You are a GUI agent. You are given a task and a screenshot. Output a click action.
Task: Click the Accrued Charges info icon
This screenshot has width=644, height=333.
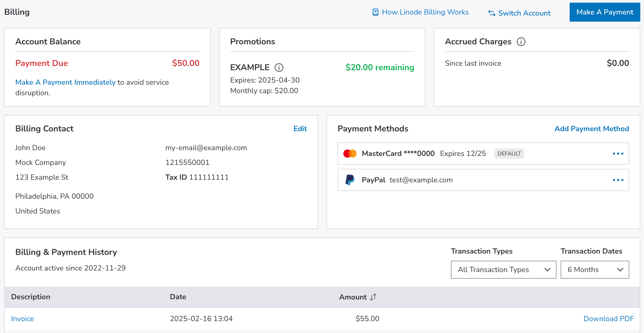(x=521, y=42)
